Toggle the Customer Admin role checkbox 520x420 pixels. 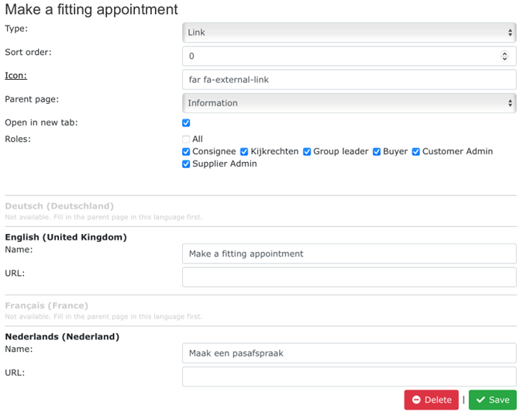pos(416,152)
